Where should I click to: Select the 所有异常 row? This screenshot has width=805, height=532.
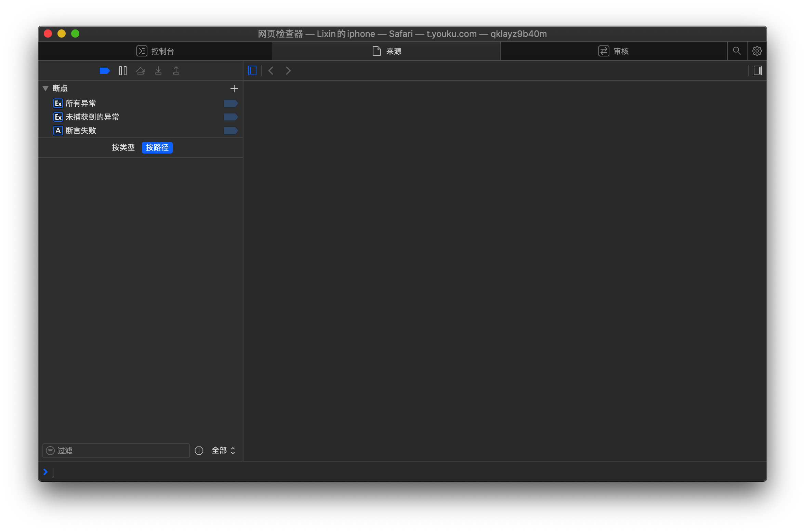pyautogui.click(x=141, y=103)
